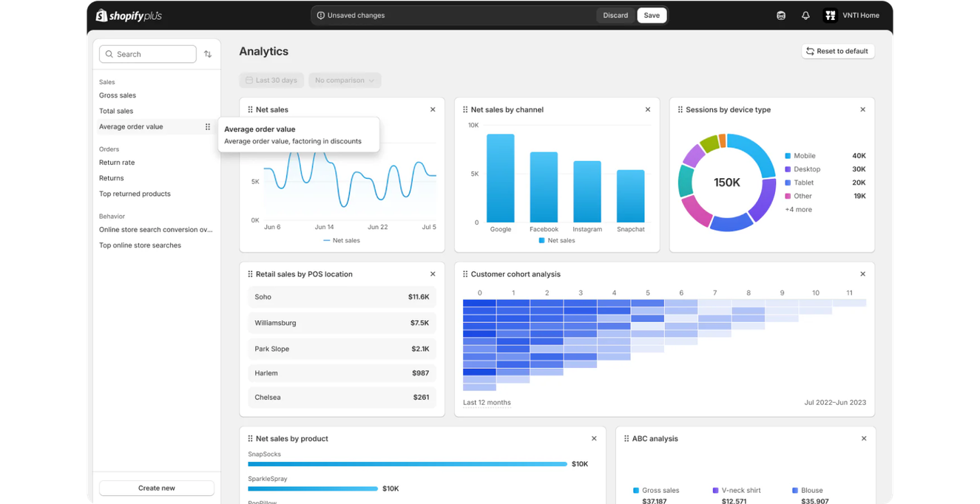Click the SnapSocks sales bar
Viewport: 980px width, 504px height.
pyautogui.click(x=408, y=464)
